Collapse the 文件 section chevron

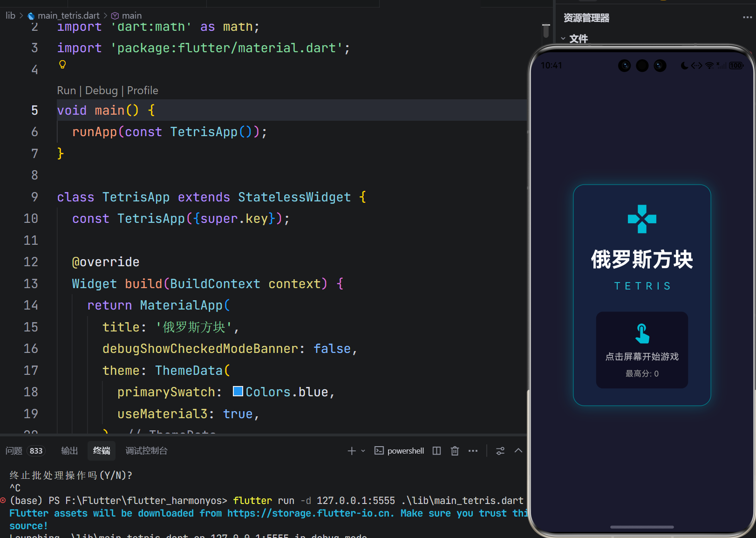pyautogui.click(x=563, y=39)
